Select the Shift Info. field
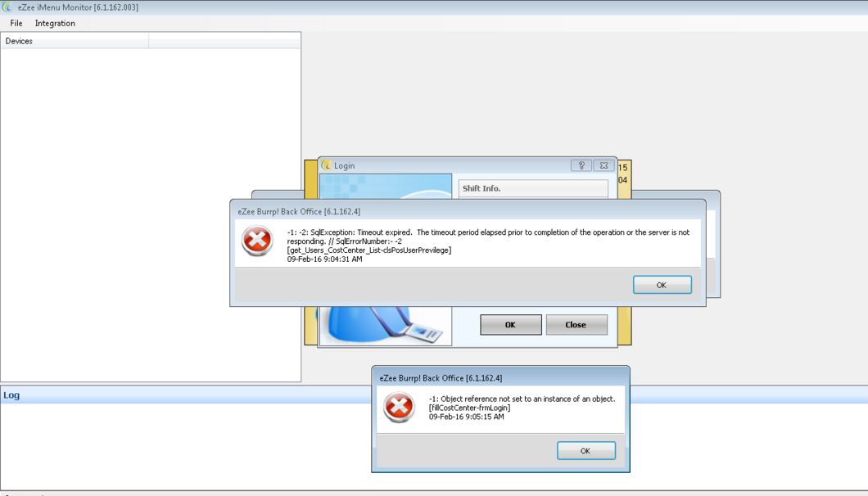The height and width of the screenshot is (496, 868). (533, 188)
